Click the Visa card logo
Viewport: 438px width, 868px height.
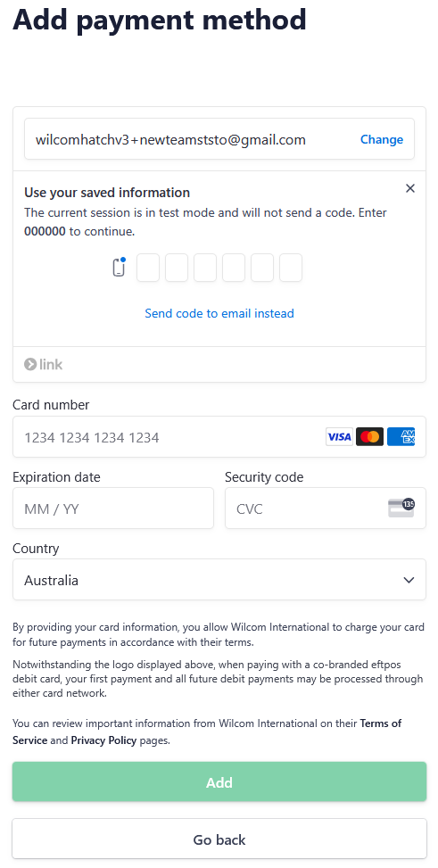coord(339,437)
